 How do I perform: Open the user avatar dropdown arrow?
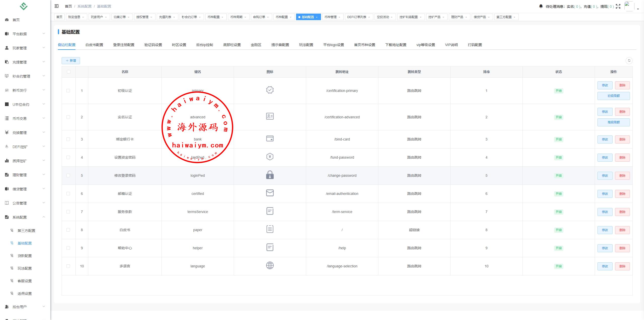(638, 9)
